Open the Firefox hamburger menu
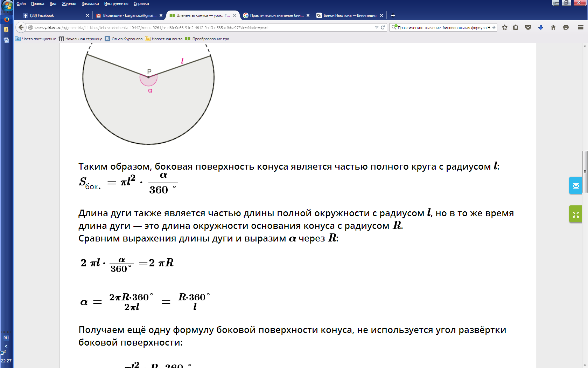588x368 pixels. (x=580, y=27)
